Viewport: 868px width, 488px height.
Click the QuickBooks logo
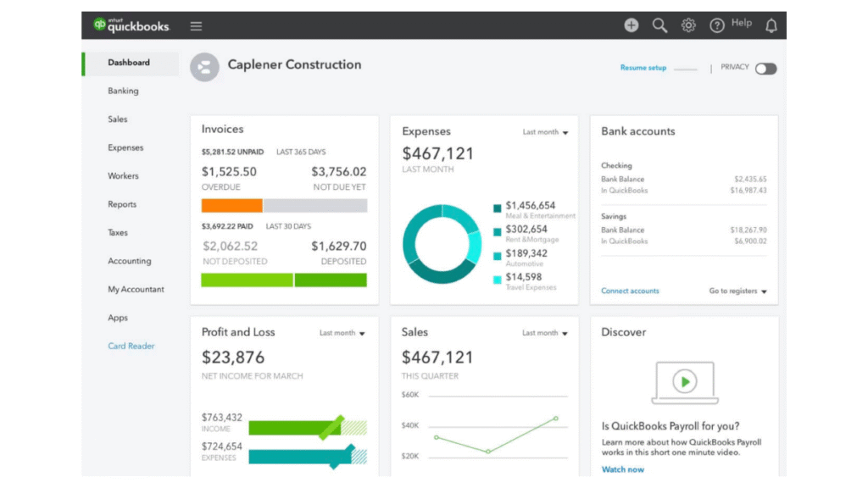click(x=131, y=25)
